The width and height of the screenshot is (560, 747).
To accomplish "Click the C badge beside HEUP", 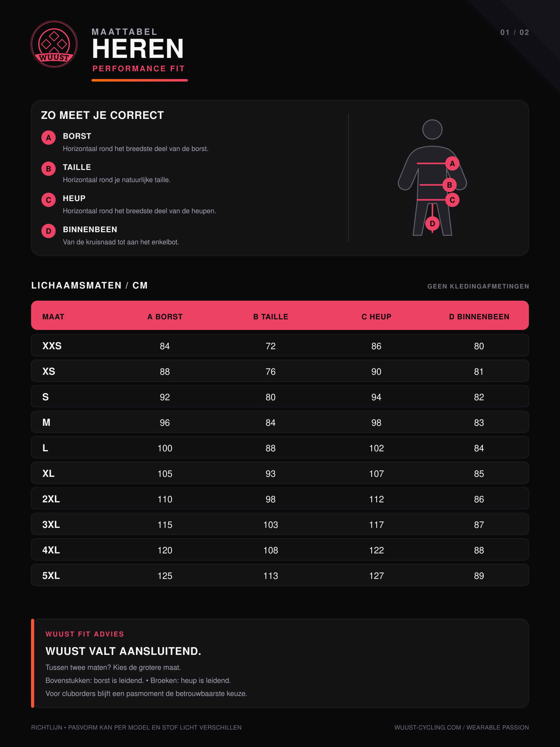I will [x=49, y=200].
